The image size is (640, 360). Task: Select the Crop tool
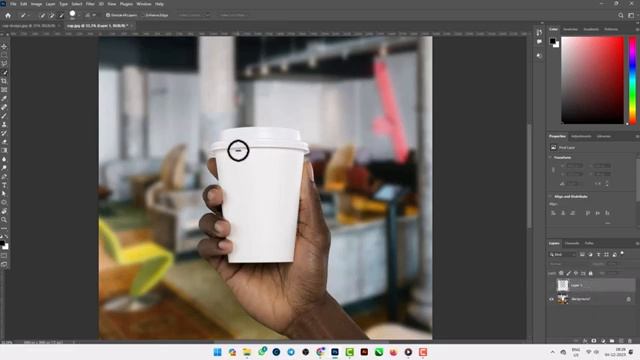click(x=4, y=81)
